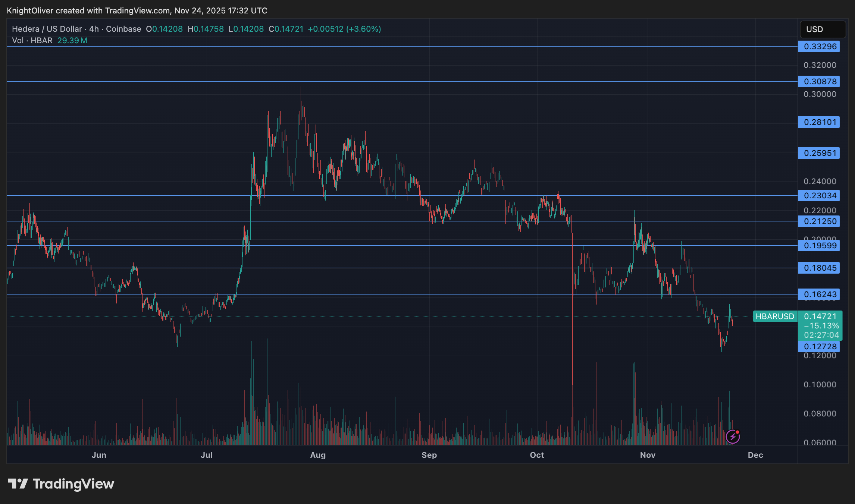This screenshot has width=855, height=504.
Task: Select the 0.16243 price level label
Action: click(x=819, y=294)
